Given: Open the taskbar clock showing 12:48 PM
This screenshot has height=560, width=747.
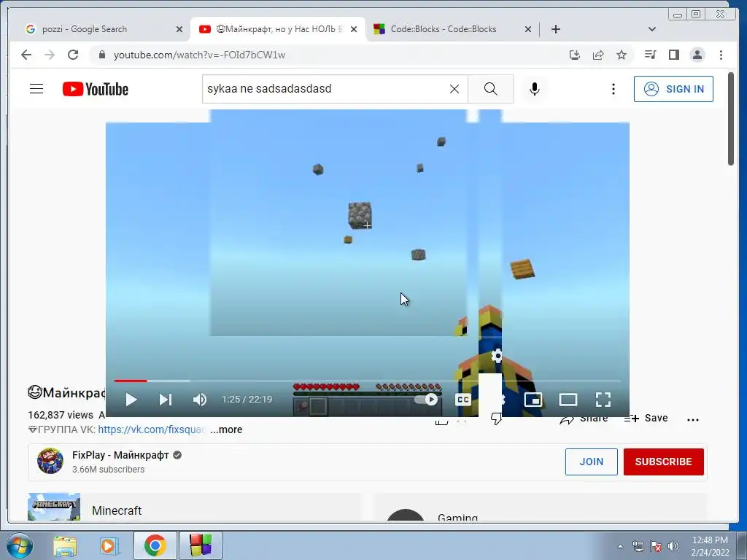Looking at the screenshot, I should pyautogui.click(x=710, y=545).
